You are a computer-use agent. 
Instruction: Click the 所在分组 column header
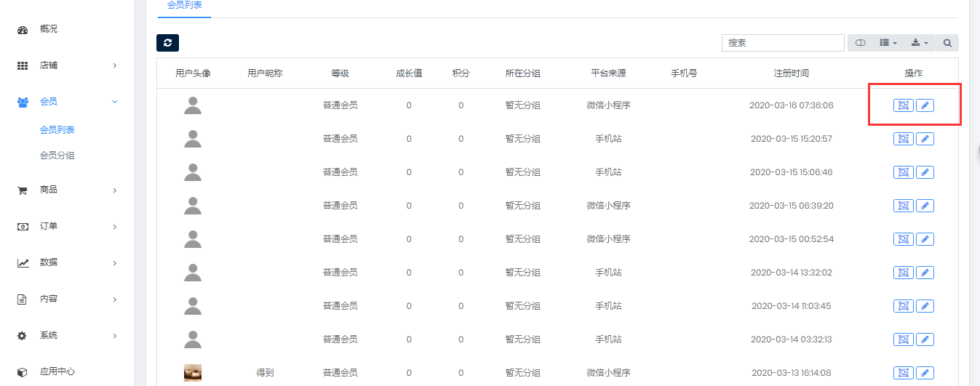(523, 73)
